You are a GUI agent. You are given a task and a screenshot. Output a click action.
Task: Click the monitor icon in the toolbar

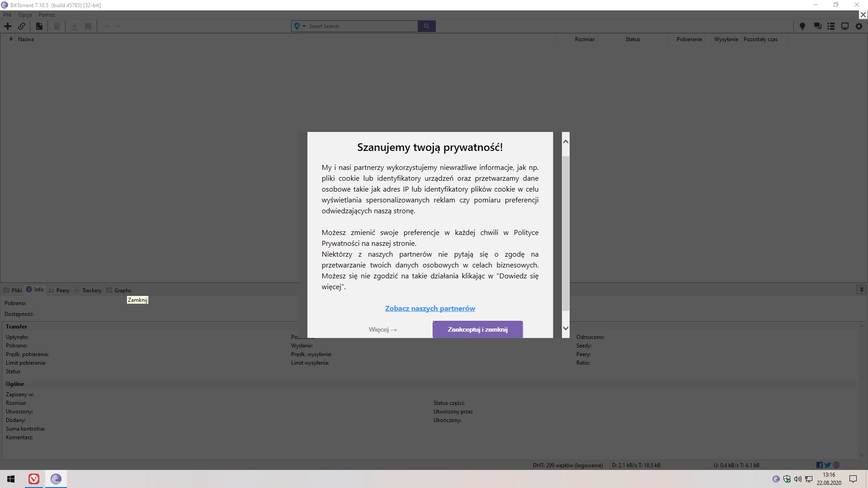tap(844, 26)
